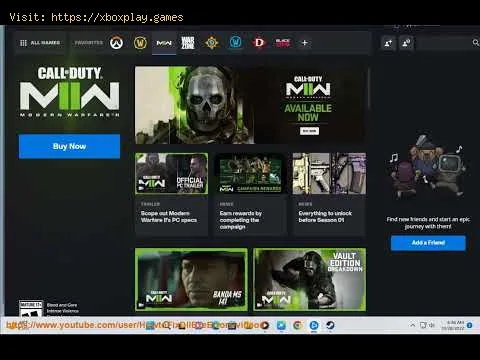Image resolution: width=480 pixels, height=360 pixels.
Task: Open the All Games grid menu
Action: 40,43
